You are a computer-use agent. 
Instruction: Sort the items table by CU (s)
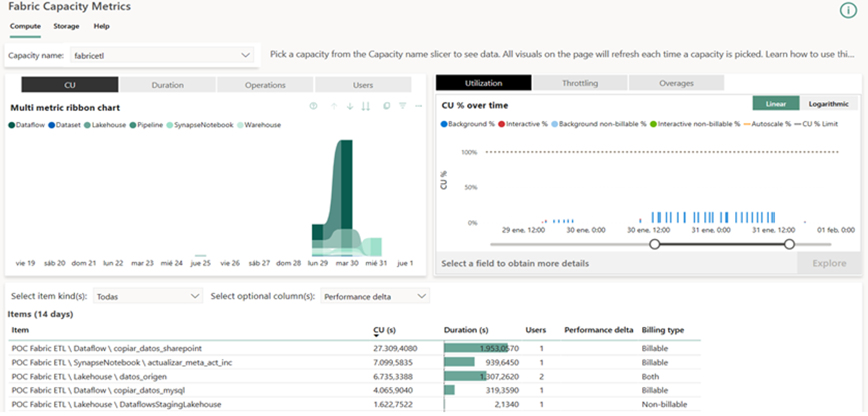(x=384, y=330)
